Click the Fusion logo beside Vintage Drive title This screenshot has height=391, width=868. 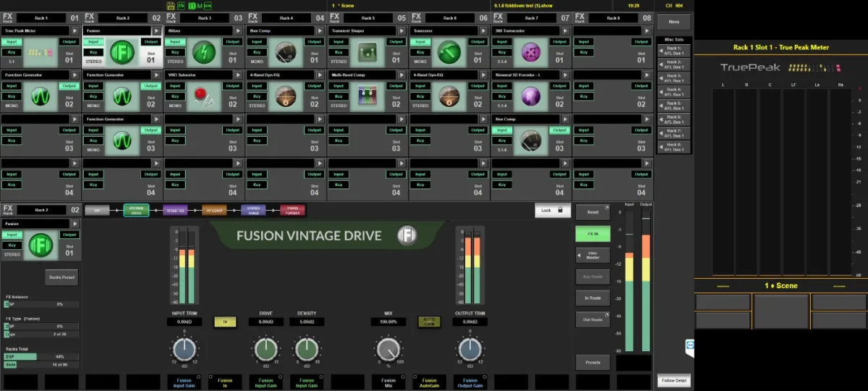tap(407, 235)
